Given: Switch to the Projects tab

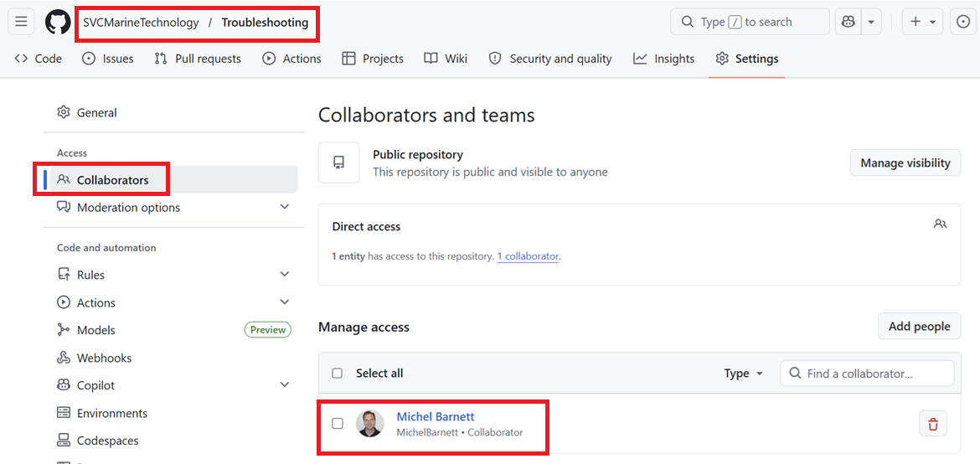Looking at the screenshot, I should pos(373,59).
